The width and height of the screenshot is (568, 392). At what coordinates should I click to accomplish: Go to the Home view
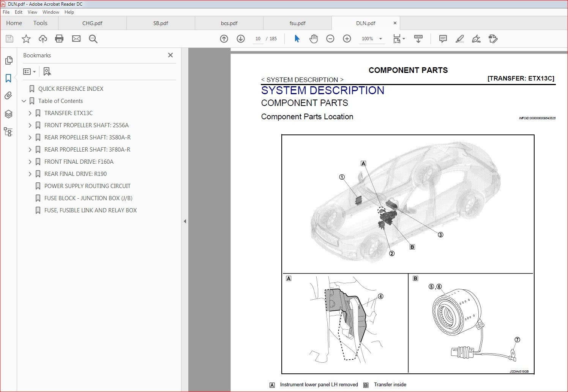[14, 23]
